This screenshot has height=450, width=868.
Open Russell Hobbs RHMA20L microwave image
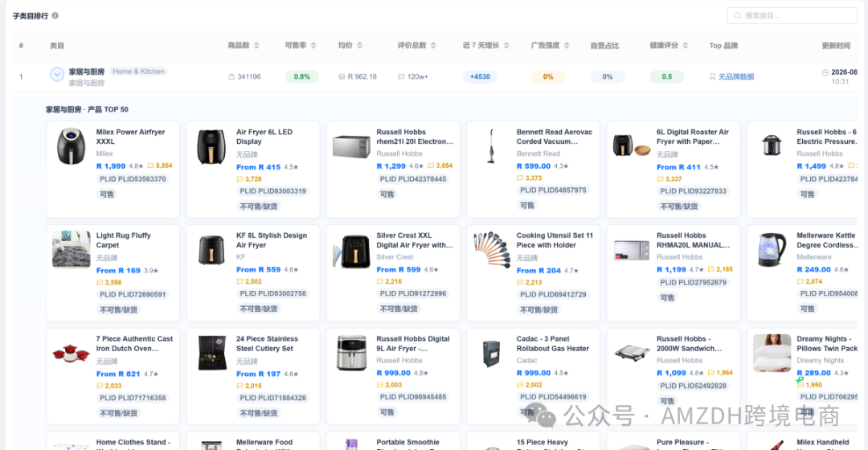[x=632, y=250]
